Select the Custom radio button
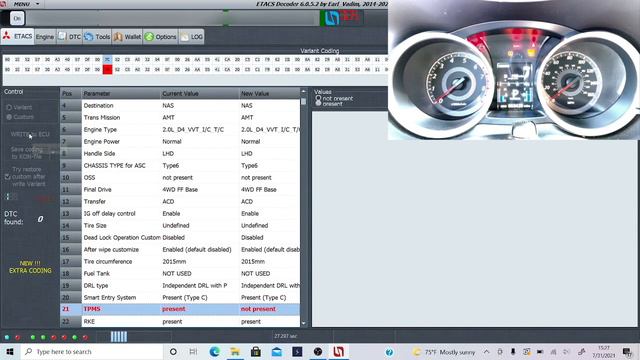The image size is (640, 360). click(9, 117)
